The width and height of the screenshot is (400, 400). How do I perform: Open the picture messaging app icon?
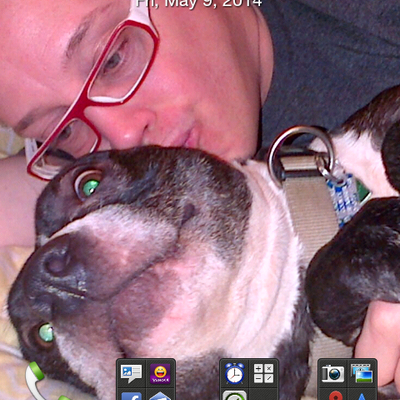pyautogui.click(x=131, y=374)
